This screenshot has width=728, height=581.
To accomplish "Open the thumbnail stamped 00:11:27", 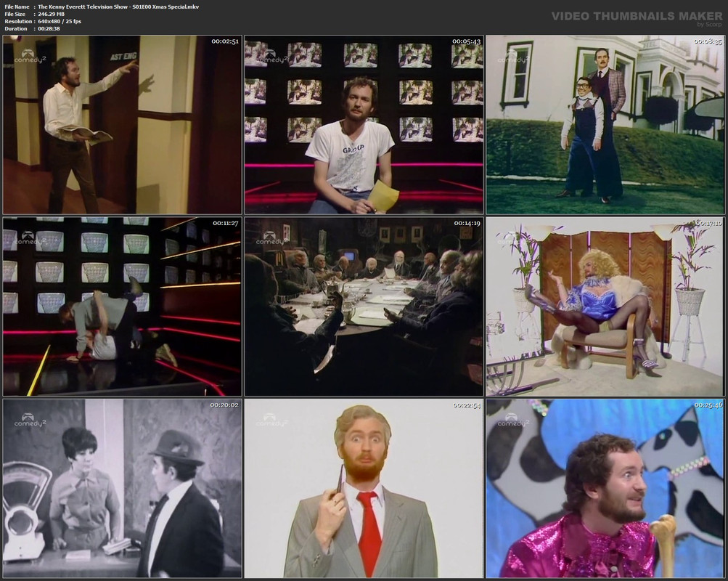I will coord(122,306).
